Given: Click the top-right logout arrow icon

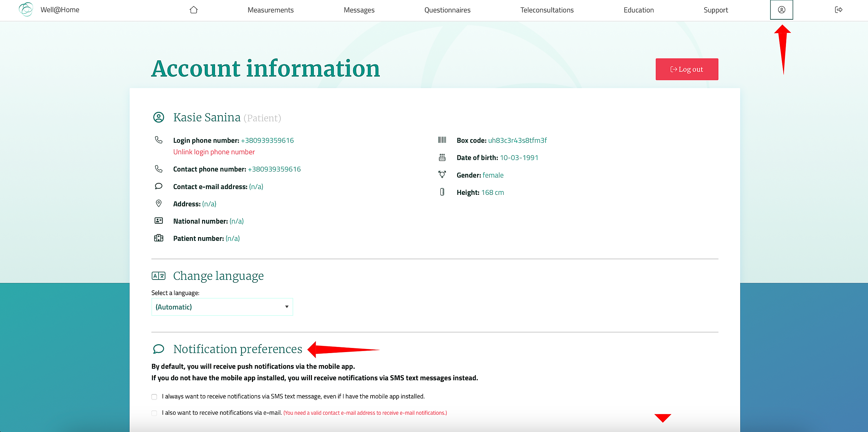Looking at the screenshot, I should coord(838,10).
